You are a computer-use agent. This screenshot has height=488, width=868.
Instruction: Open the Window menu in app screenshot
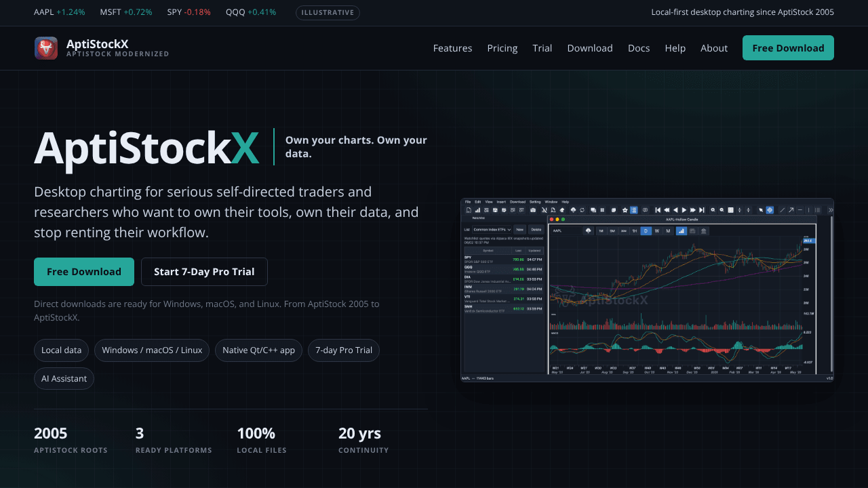[551, 202]
